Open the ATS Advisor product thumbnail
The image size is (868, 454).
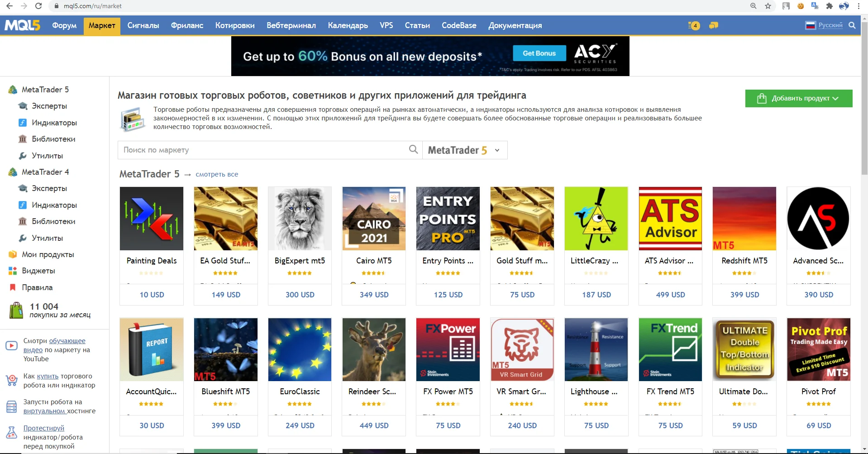(x=670, y=219)
